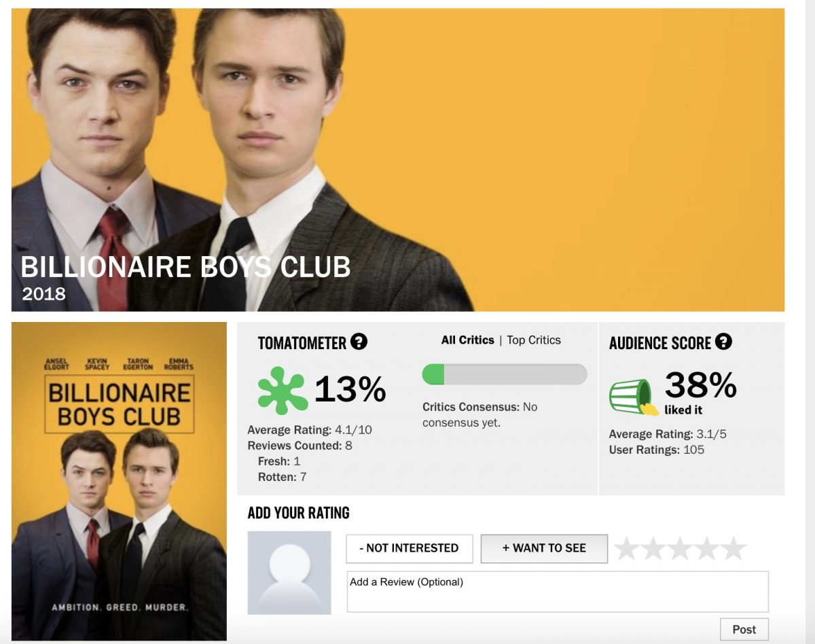Rate the movie one star
Viewport: 815px width, 644px height.
coord(626,549)
